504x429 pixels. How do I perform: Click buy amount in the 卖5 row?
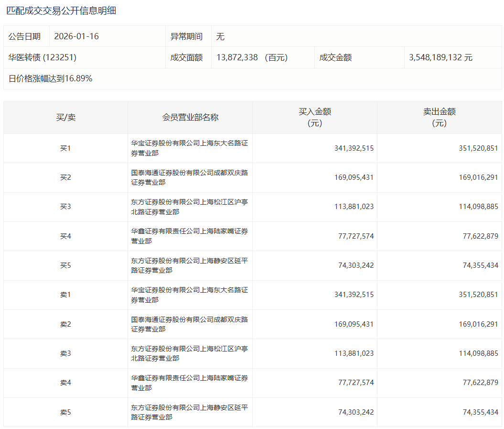(x=354, y=412)
